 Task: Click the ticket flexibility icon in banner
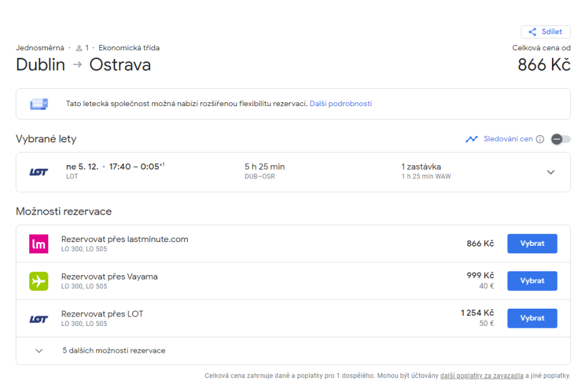pyautogui.click(x=39, y=104)
